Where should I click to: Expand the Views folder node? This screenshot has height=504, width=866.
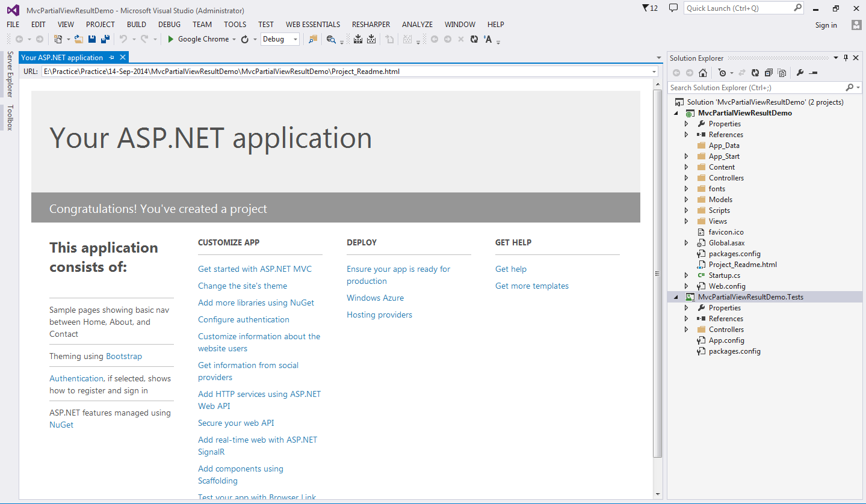pyautogui.click(x=687, y=221)
